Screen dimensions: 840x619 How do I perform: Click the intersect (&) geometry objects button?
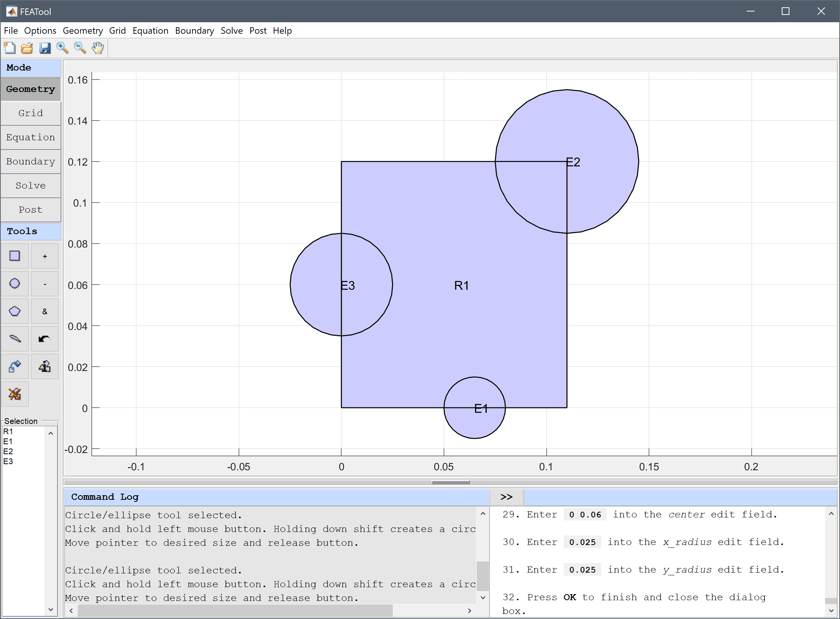point(45,311)
